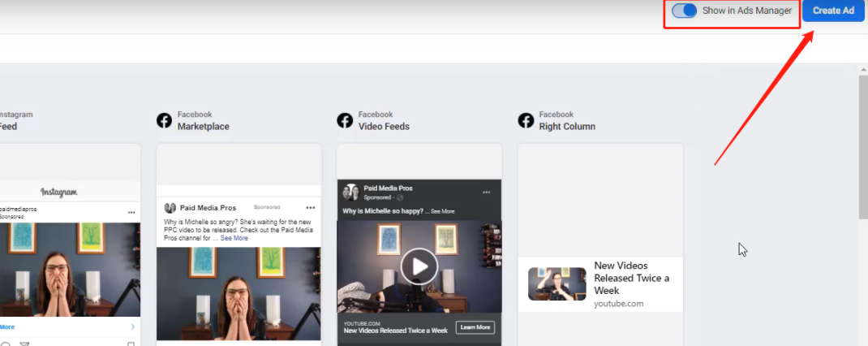Click the Instagram feed ad image
The image size is (868, 346).
click(x=71, y=270)
